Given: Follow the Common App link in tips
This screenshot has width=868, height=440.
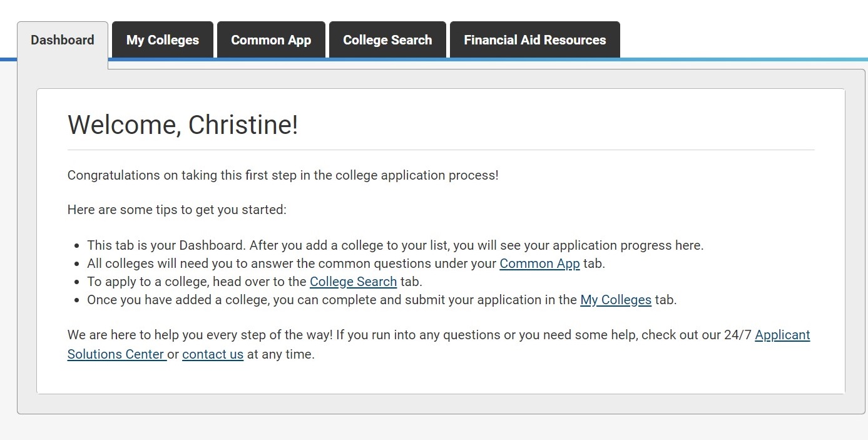Looking at the screenshot, I should (539, 263).
